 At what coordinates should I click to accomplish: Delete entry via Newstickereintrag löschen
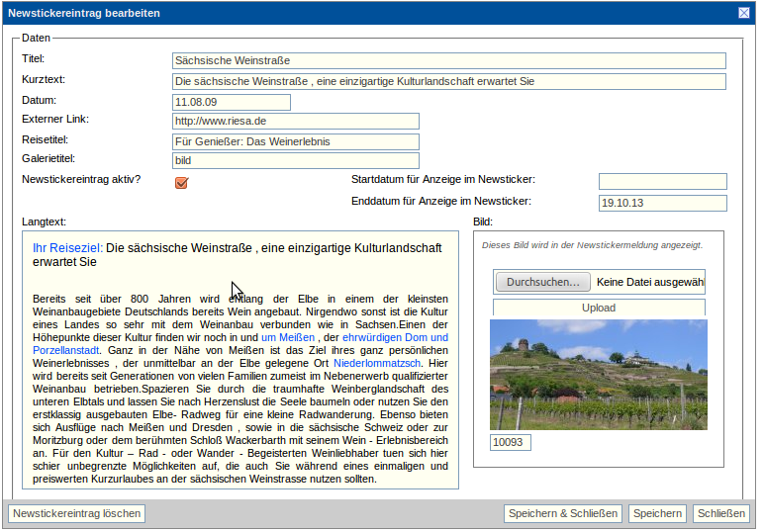76,513
